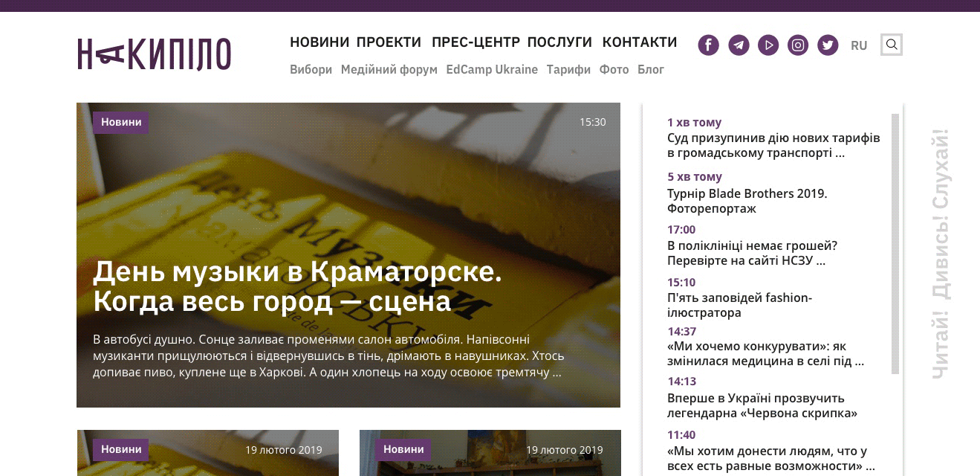Open search with the magnifier icon
This screenshot has height=476, width=980.
point(892,45)
